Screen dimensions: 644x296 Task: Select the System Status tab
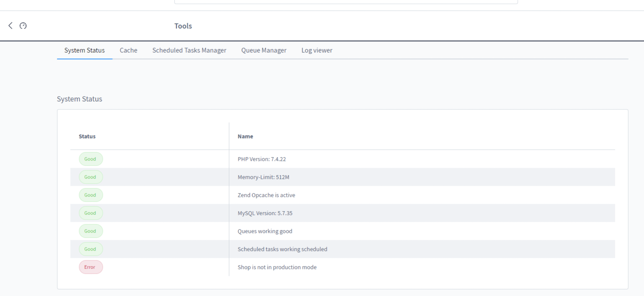pyautogui.click(x=84, y=50)
